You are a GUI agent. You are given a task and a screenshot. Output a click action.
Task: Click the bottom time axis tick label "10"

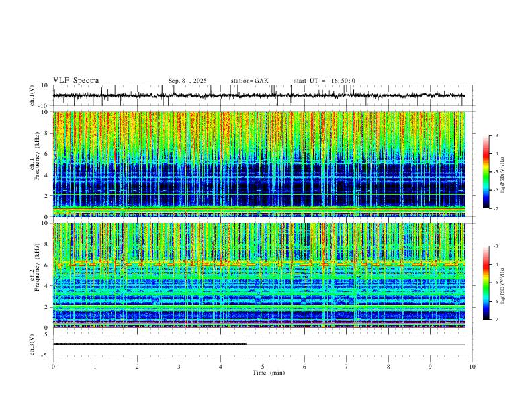(x=472, y=367)
